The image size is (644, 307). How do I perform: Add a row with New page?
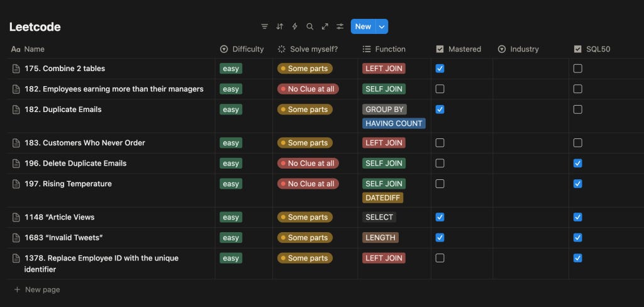(x=37, y=290)
